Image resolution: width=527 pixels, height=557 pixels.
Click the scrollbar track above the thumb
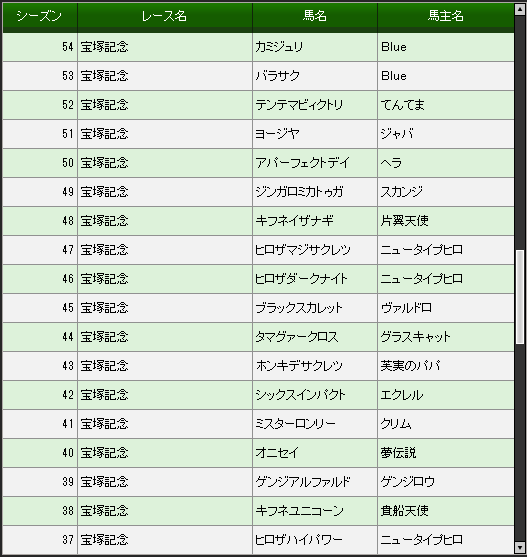pos(520,132)
